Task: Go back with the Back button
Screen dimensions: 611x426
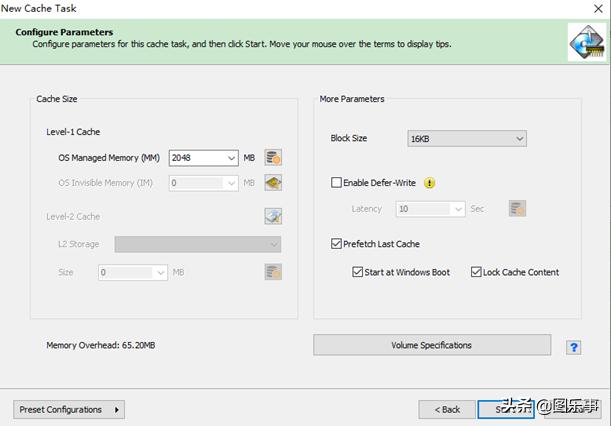Action: pos(446,409)
